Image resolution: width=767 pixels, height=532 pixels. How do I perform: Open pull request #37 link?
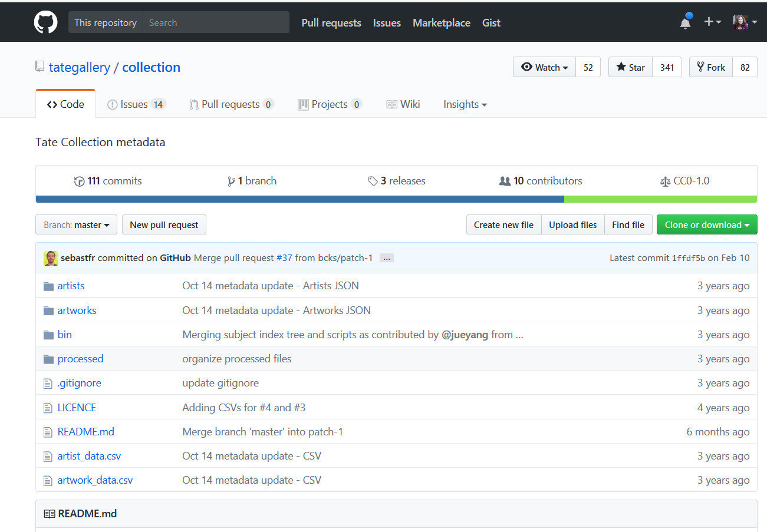(284, 258)
